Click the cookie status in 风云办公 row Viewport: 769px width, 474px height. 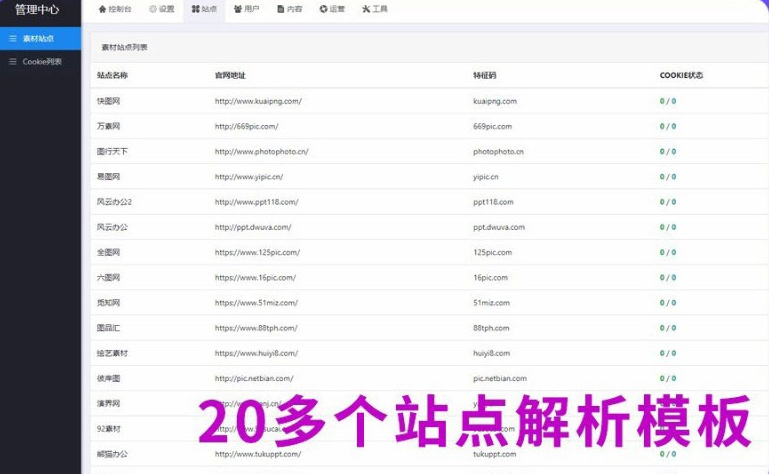(668, 227)
